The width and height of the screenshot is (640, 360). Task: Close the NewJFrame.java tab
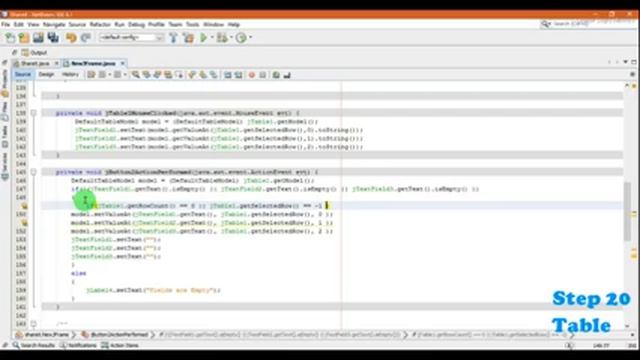point(122,63)
